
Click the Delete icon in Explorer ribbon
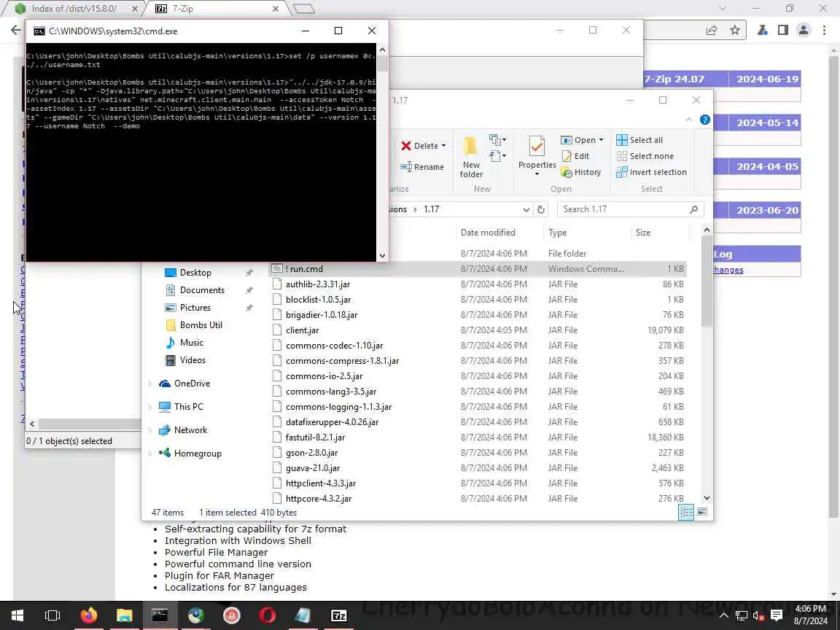click(x=406, y=146)
